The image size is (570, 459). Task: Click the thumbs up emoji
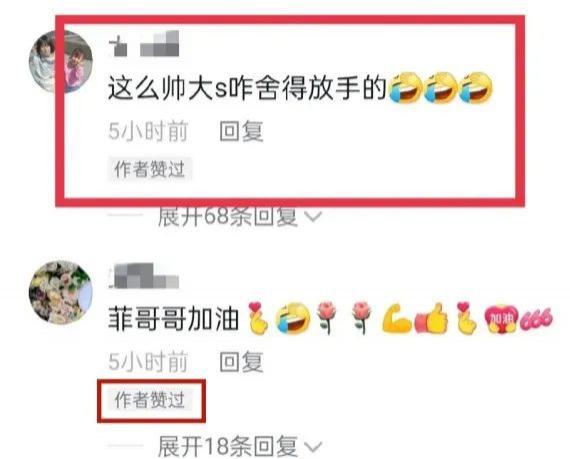430,319
